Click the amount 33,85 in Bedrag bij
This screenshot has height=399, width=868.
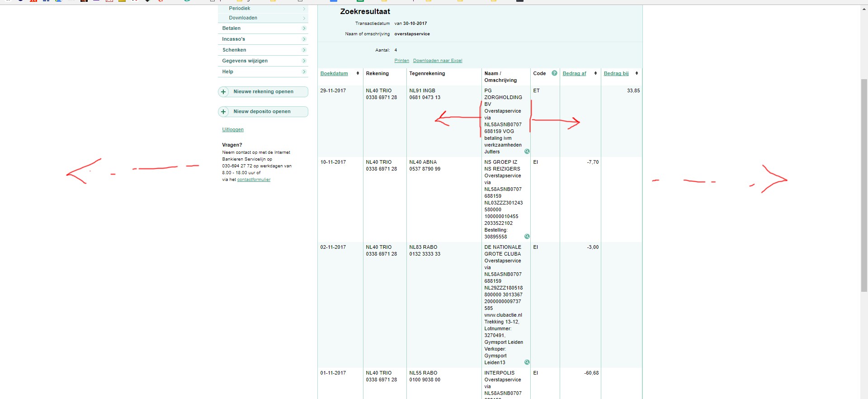pos(633,90)
